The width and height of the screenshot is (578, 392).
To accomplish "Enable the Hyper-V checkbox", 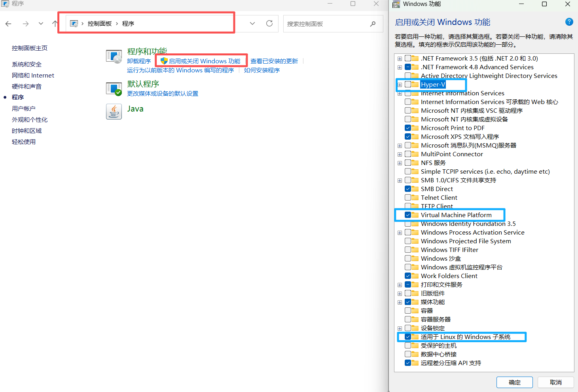I will pyautogui.click(x=408, y=85).
